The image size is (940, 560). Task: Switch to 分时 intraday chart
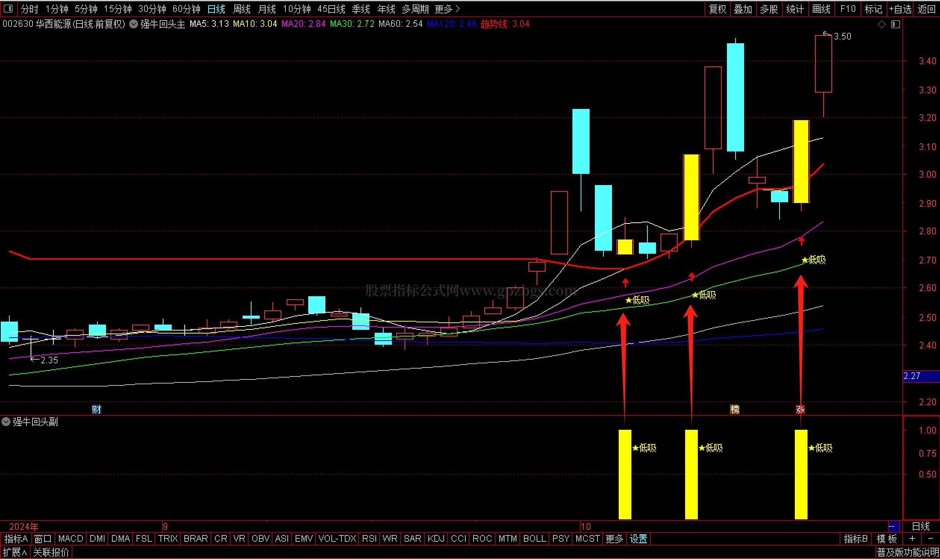(29, 9)
